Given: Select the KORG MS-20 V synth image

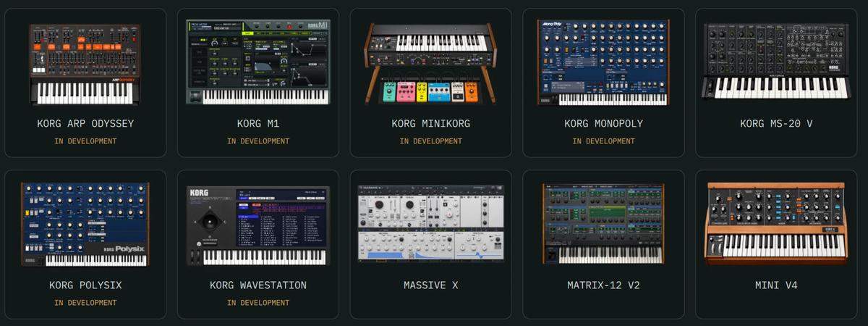Looking at the screenshot, I should [x=776, y=62].
